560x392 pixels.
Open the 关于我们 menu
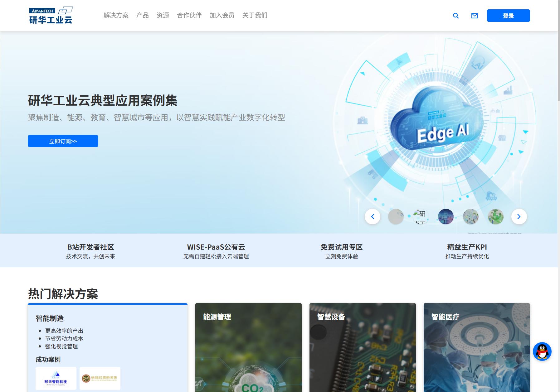click(x=255, y=15)
